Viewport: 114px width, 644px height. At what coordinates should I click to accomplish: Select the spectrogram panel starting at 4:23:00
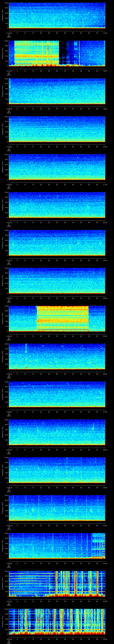tap(57, 280)
